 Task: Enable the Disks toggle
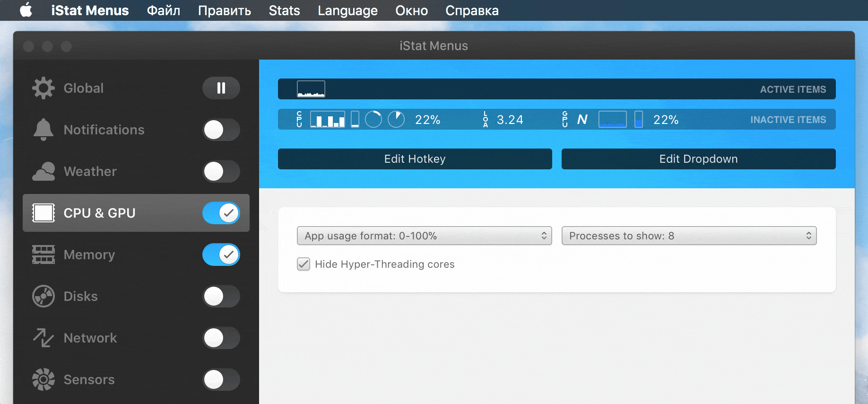point(221,296)
